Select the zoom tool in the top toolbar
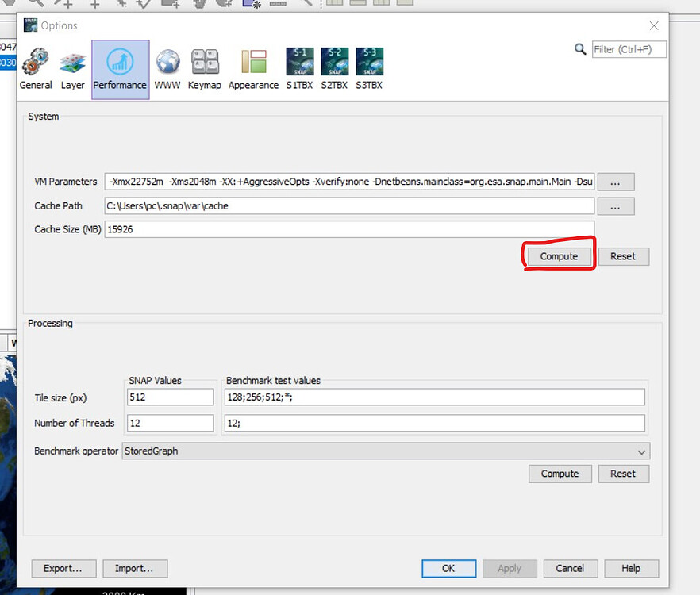This screenshot has width=700, height=595. pos(36,5)
